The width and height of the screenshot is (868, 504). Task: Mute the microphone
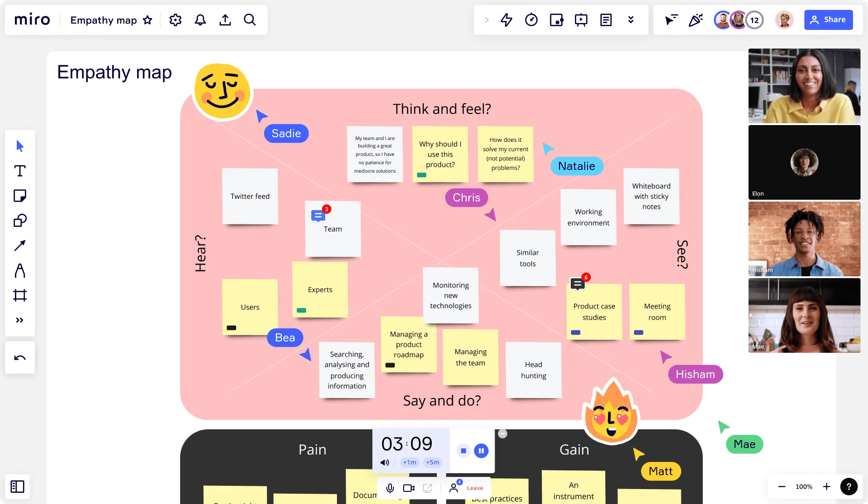[390, 488]
